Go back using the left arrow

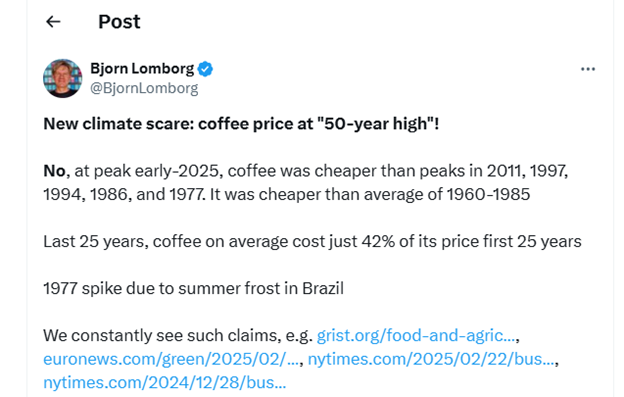pos(53,21)
